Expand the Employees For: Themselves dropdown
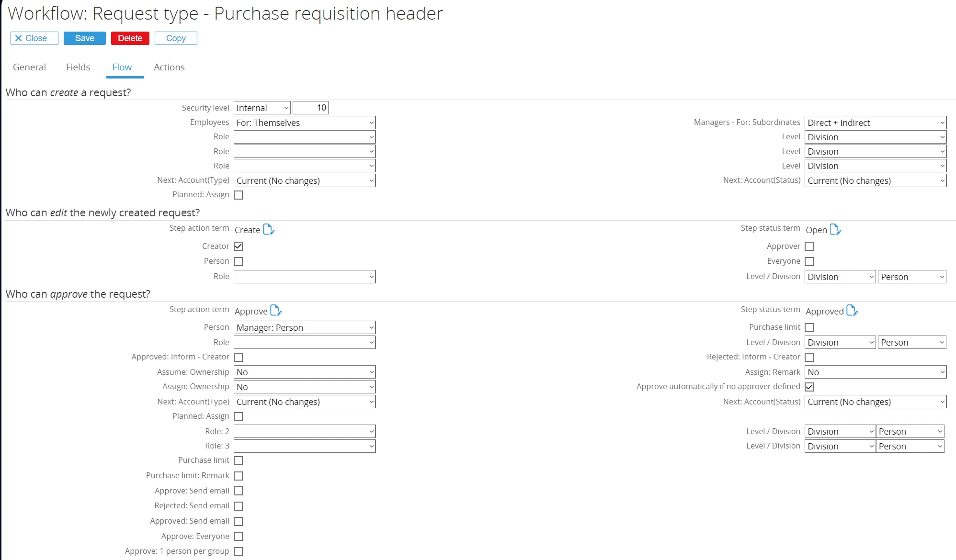Viewport: 956px width, 560px height. [305, 123]
